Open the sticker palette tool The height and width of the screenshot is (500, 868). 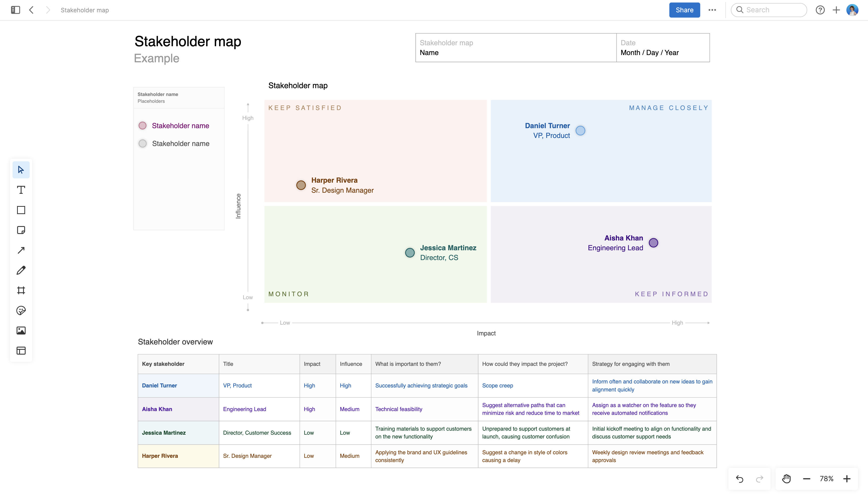[21, 311]
